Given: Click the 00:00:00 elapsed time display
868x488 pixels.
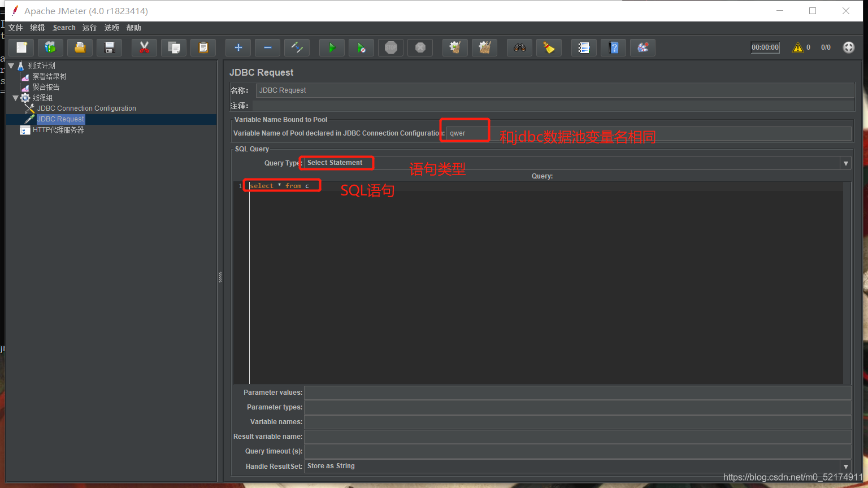Looking at the screenshot, I should coord(765,47).
